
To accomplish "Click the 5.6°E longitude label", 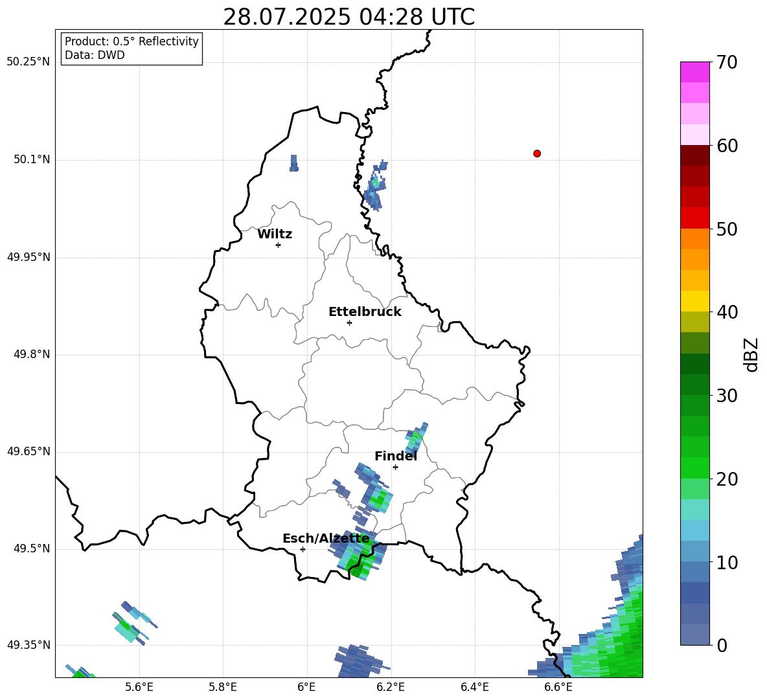I will 139,687.
